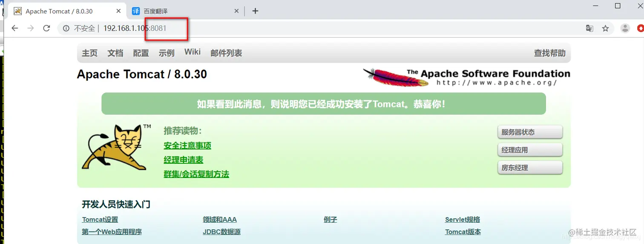Open the 主页 navigation item
The width and height of the screenshot is (644, 244).
point(90,53)
